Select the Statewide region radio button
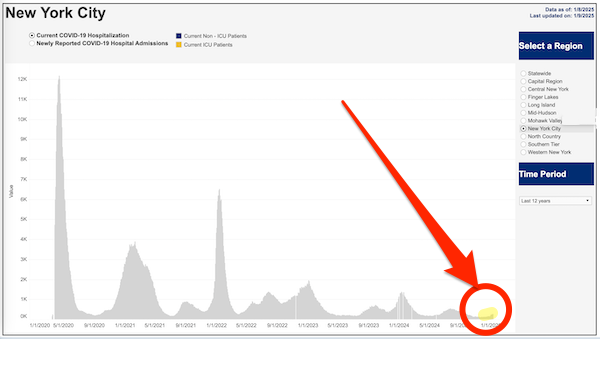600x380 pixels. [x=523, y=73]
